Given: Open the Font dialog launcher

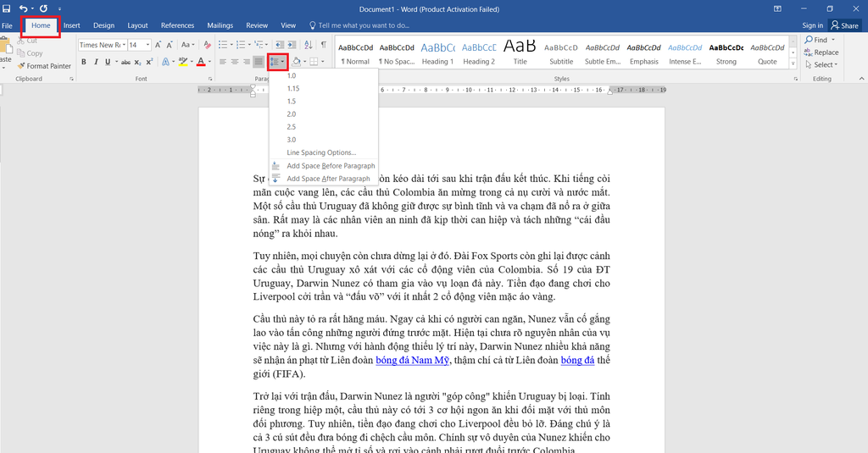Looking at the screenshot, I should (x=210, y=79).
